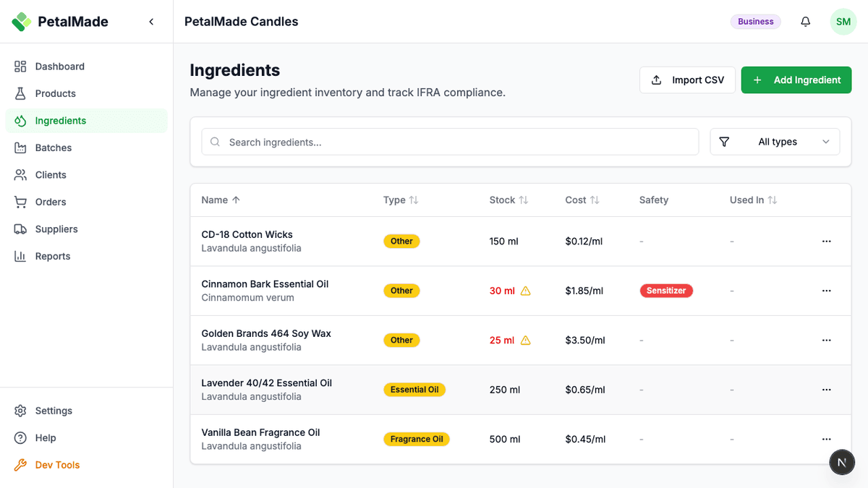Collapse the sidebar with the chevron arrow
The image size is (868, 488).
click(151, 22)
